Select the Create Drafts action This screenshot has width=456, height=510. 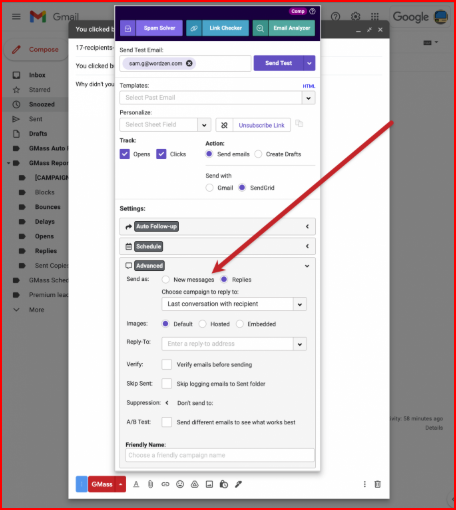coord(258,154)
